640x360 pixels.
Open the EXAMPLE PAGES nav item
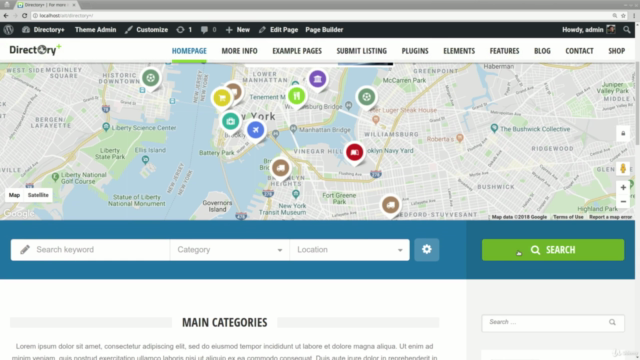(297, 51)
